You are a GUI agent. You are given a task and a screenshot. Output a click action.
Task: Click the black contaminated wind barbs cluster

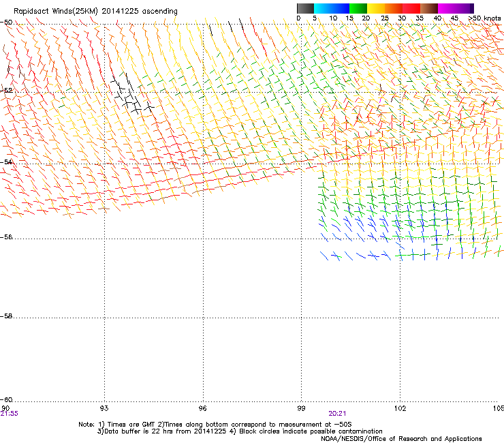(131, 93)
